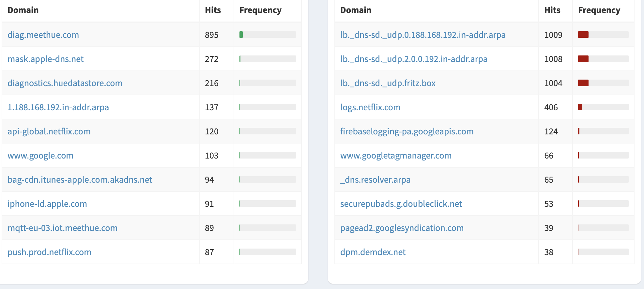Click www.google.com in permitted domains
This screenshot has height=289, width=644.
tap(40, 156)
